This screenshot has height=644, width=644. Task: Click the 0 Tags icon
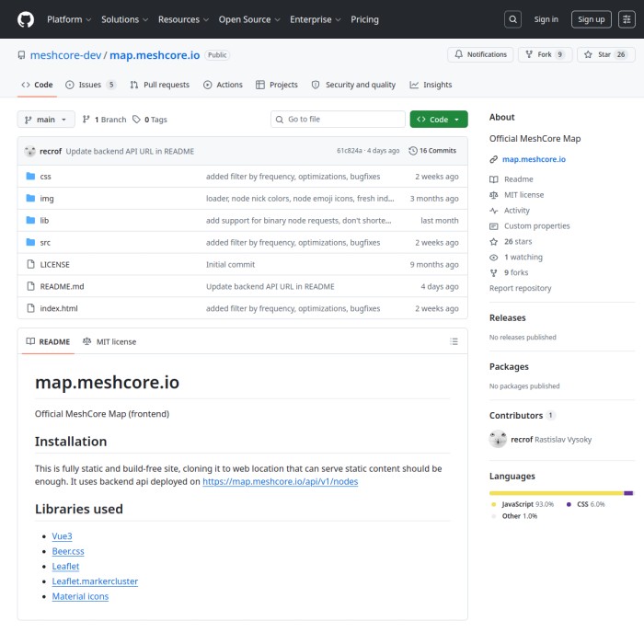click(x=137, y=120)
